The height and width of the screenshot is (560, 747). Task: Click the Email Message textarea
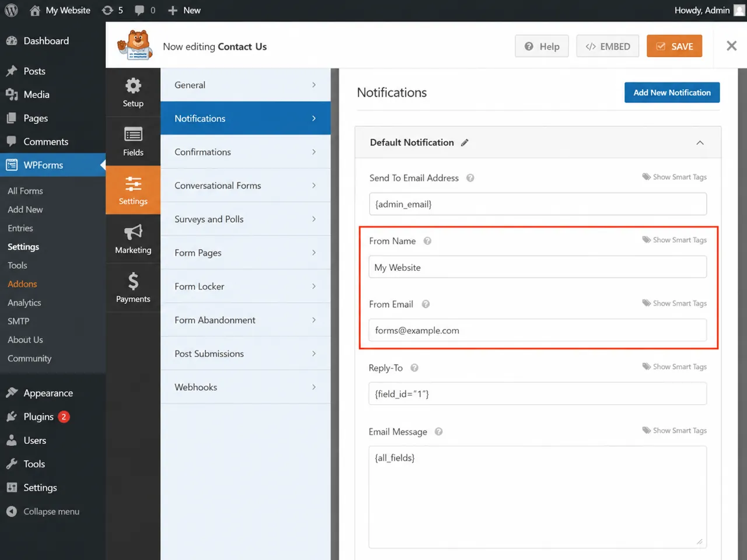tap(537, 497)
